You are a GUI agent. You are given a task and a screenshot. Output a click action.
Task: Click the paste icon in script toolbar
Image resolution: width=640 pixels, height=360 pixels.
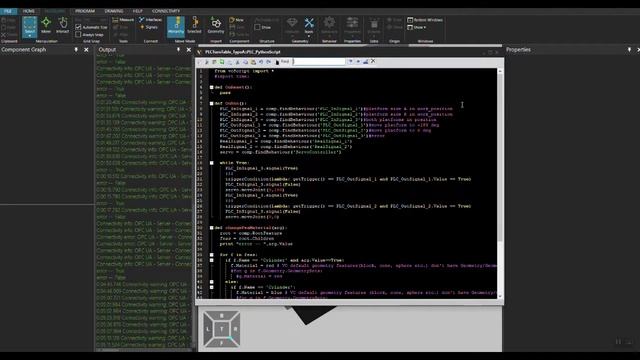click(x=253, y=62)
